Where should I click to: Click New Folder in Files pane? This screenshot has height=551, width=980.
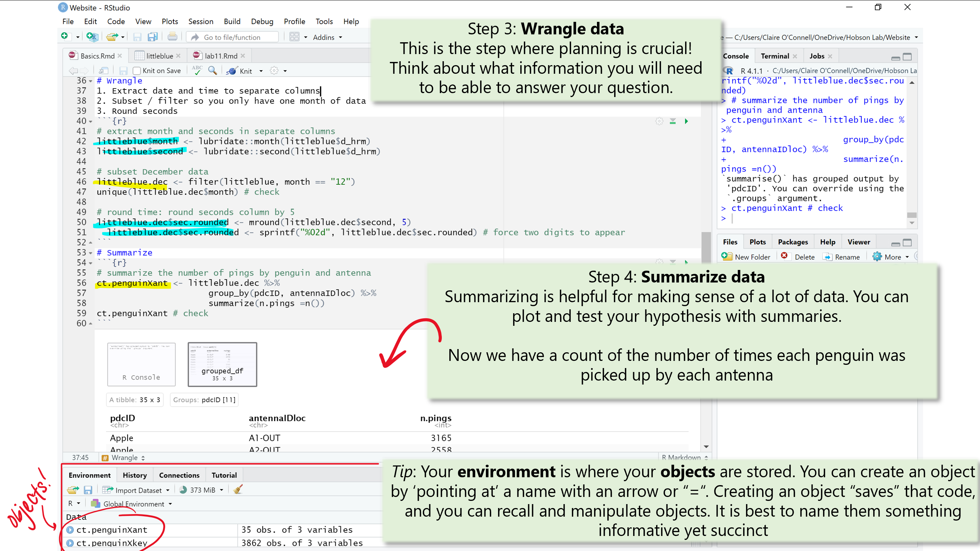746,257
